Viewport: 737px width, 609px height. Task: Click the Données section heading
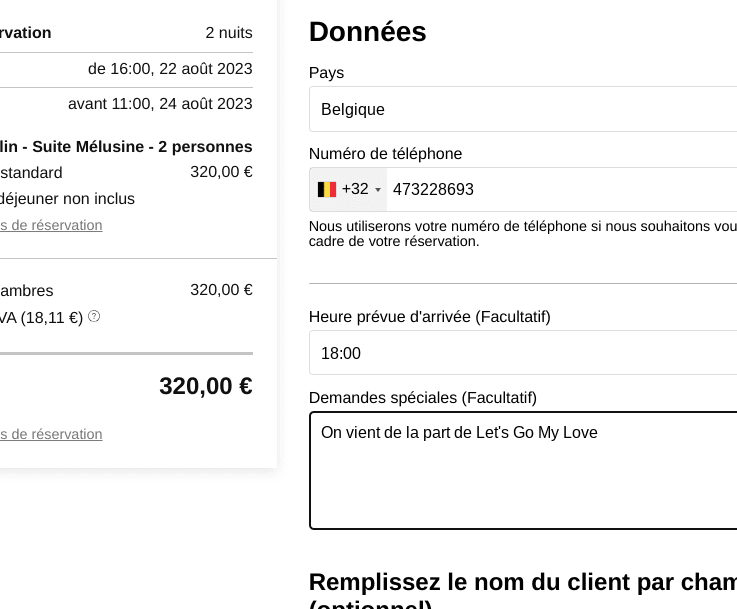click(368, 32)
